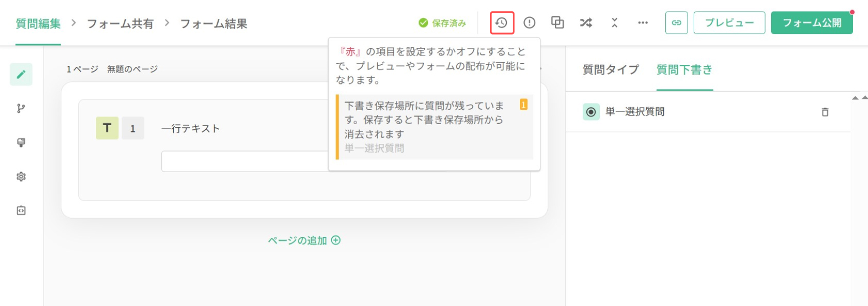Click the 一行テキスト question title

[191, 128]
